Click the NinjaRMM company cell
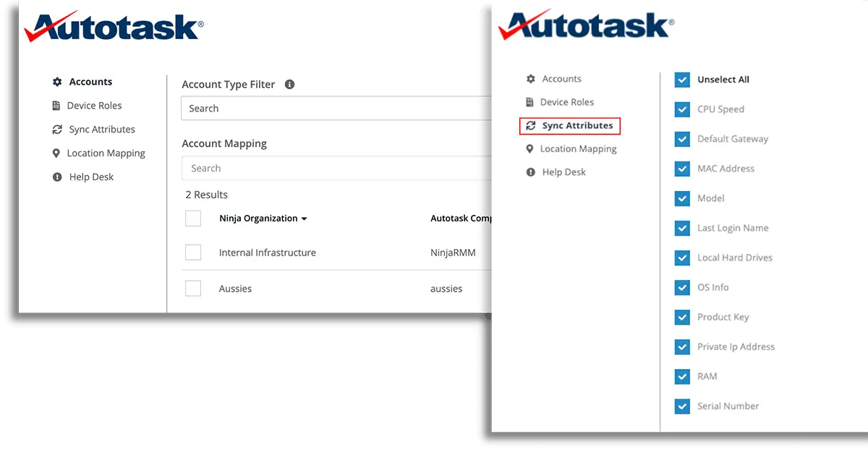 click(453, 253)
